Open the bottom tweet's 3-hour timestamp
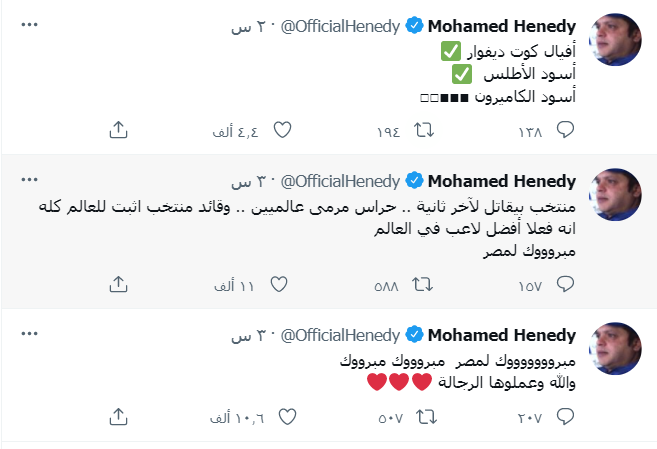The height and width of the screenshot is (449, 657). coord(241,334)
